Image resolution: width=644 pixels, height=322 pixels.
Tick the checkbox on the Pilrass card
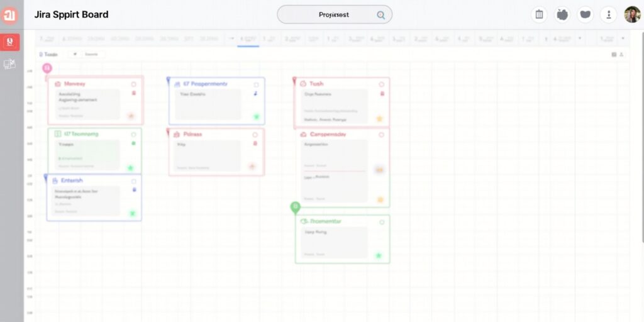coord(255,135)
